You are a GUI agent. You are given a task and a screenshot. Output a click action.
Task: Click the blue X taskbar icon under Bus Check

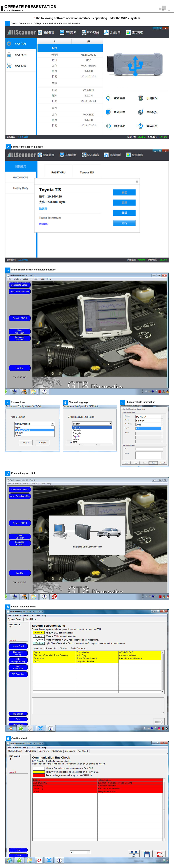tap(49, 860)
